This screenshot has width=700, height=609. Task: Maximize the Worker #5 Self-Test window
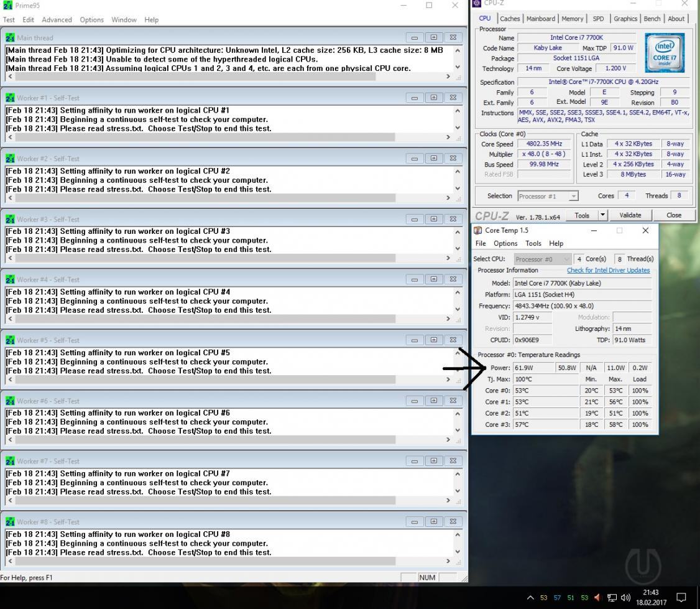pos(433,340)
